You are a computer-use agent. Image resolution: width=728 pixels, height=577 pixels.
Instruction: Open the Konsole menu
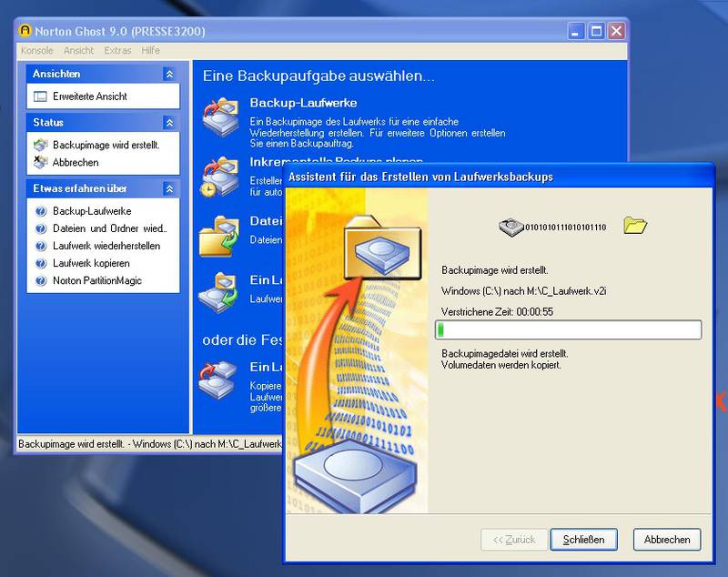pos(37,50)
